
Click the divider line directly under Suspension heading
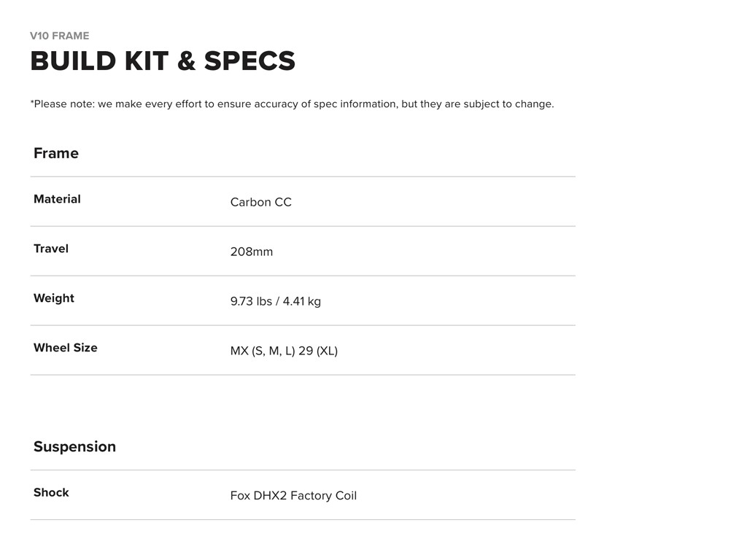[x=303, y=470]
